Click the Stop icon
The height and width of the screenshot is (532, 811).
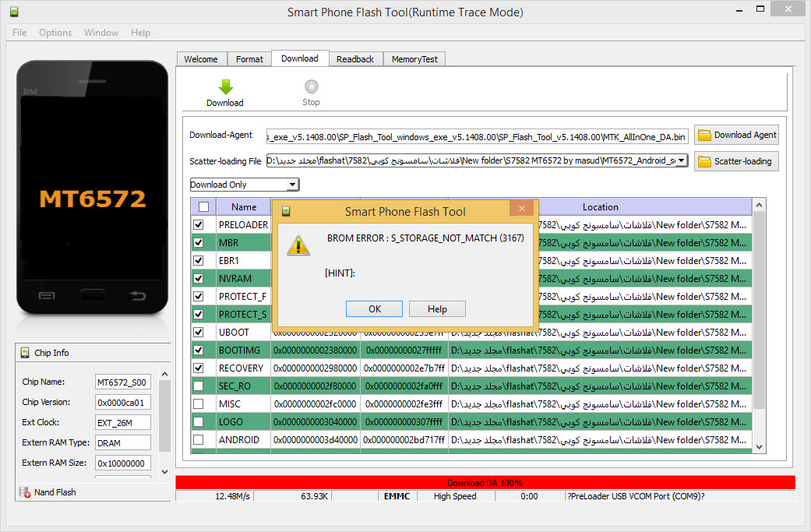click(x=312, y=86)
